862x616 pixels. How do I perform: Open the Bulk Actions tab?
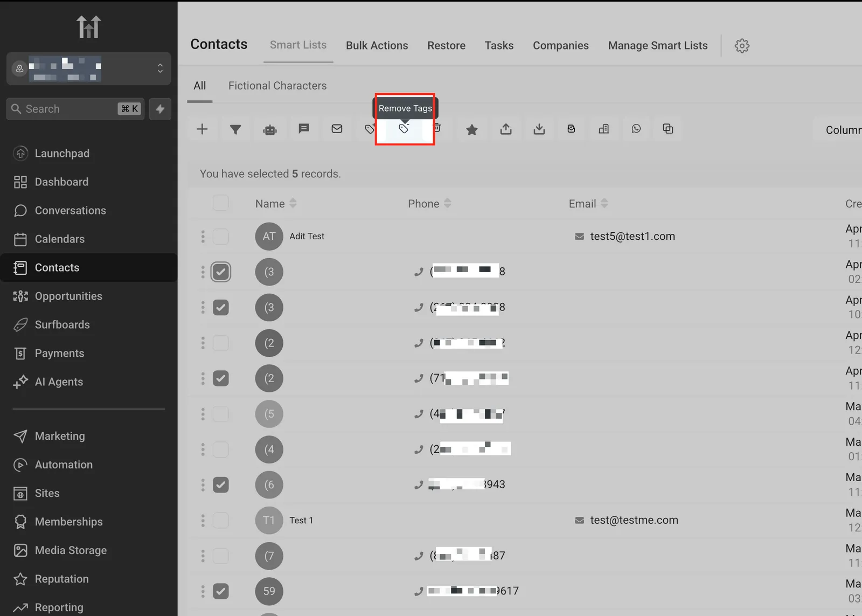[x=377, y=46]
